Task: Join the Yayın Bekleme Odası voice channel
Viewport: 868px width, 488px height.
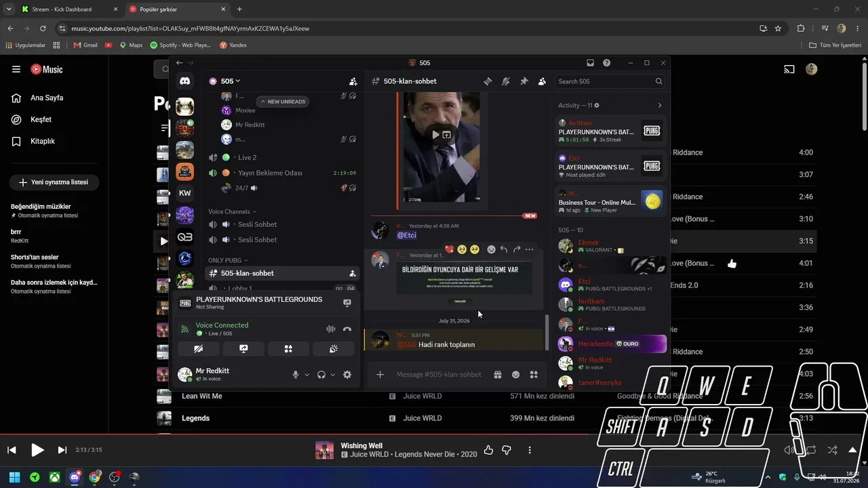Action: [x=282, y=173]
